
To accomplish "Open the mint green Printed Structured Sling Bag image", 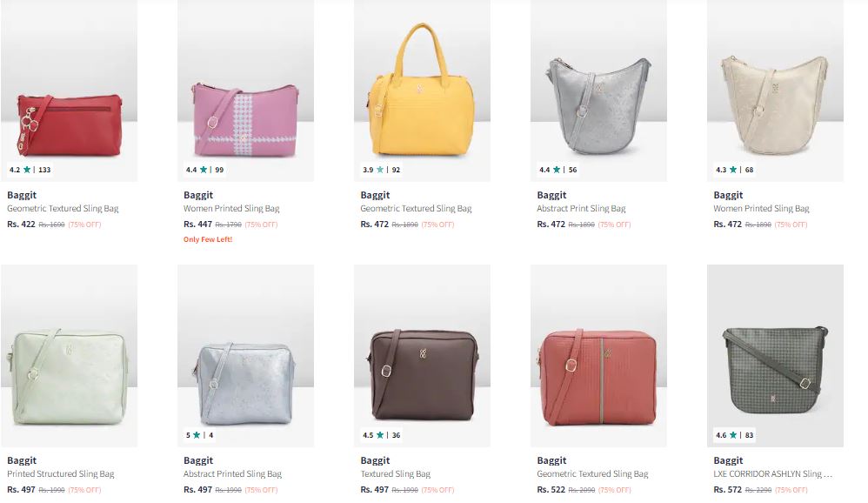I will click(70, 356).
